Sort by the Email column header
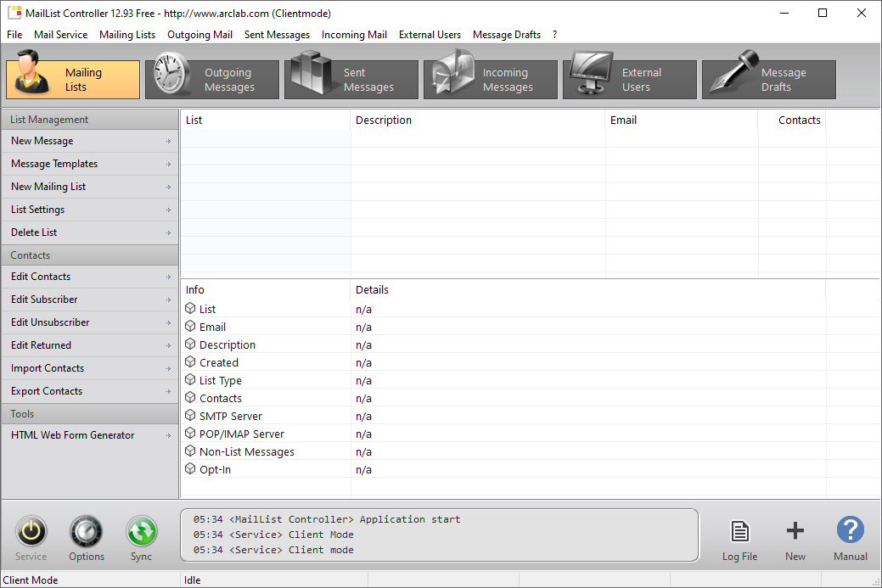The image size is (882, 588). tap(682, 120)
